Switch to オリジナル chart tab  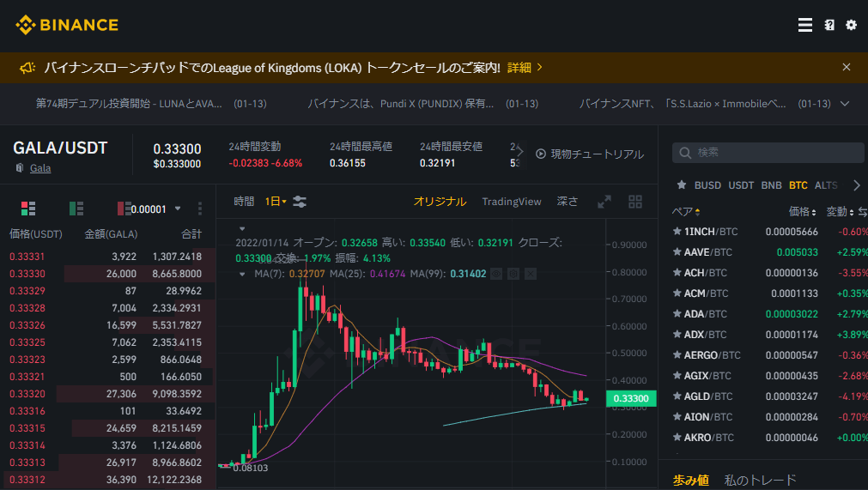(x=440, y=202)
